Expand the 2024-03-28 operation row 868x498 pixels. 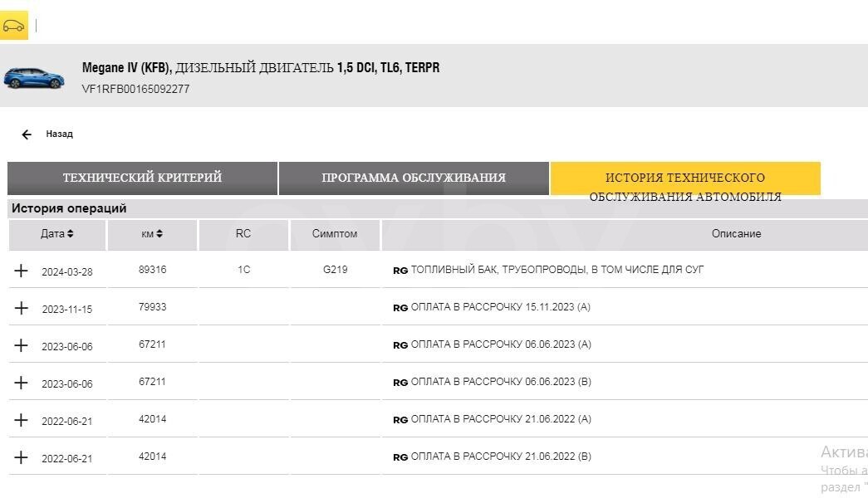tap(21, 271)
